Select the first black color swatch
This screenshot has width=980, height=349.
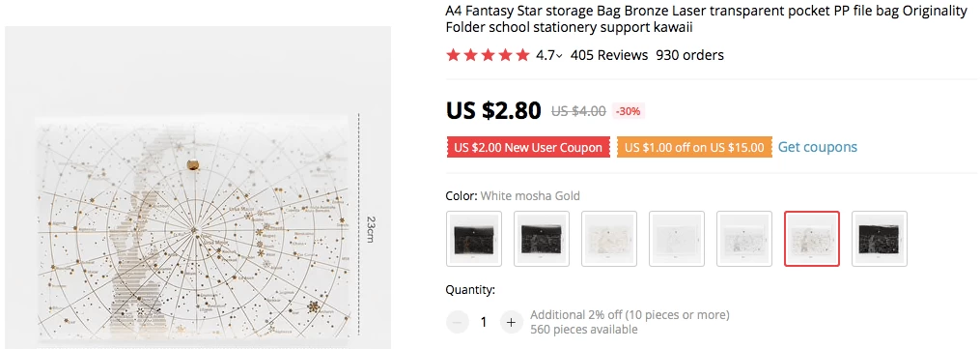pyautogui.click(x=474, y=239)
